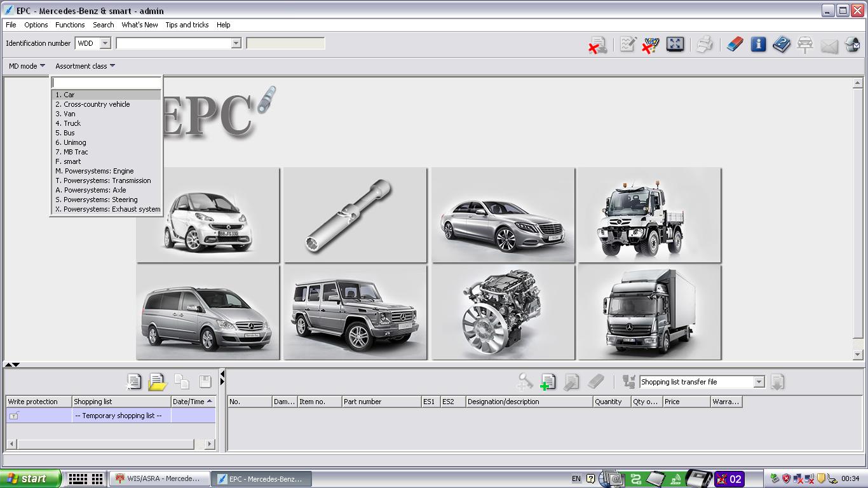Click panel collapse arrows above shopping list
Image resolution: width=868 pixels, height=488 pixels.
click(x=12, y=365)
